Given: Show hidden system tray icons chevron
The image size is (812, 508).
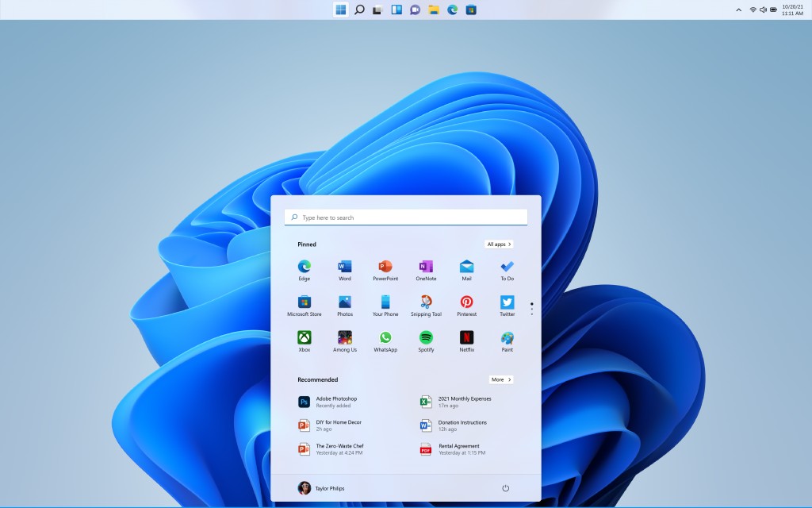Looking at the screenshot, I should 739,10.
